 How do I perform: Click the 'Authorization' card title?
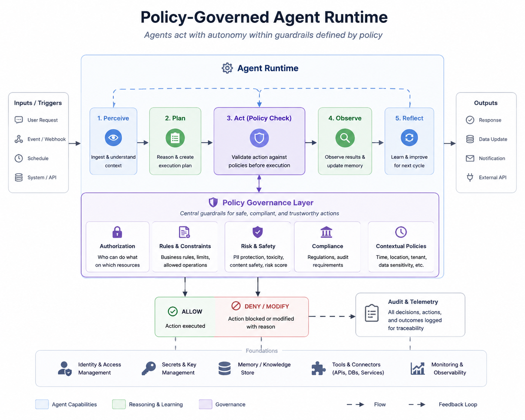[x=117, y=246]
